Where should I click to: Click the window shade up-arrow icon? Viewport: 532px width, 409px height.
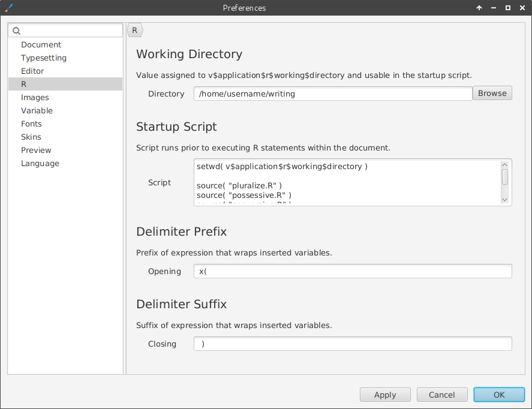click(479, 8)
